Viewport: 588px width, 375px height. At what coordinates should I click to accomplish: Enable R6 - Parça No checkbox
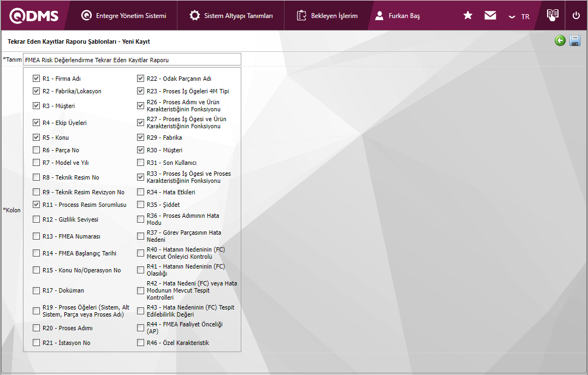coord(37,150)
